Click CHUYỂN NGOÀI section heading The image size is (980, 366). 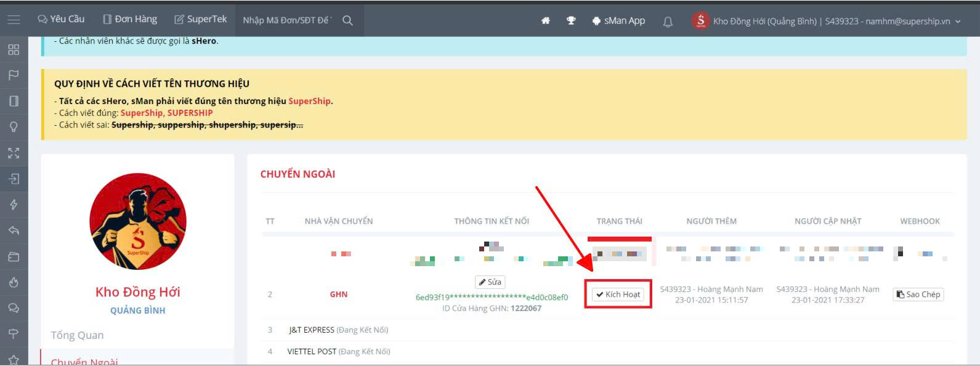click(x=298, y=174)
